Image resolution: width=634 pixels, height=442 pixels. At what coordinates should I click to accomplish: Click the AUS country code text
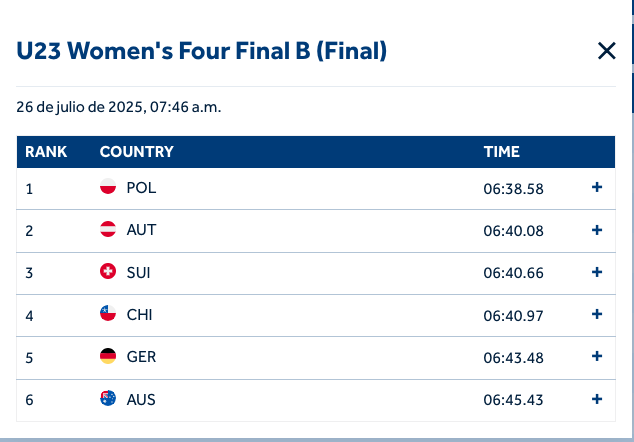[141, 399]
